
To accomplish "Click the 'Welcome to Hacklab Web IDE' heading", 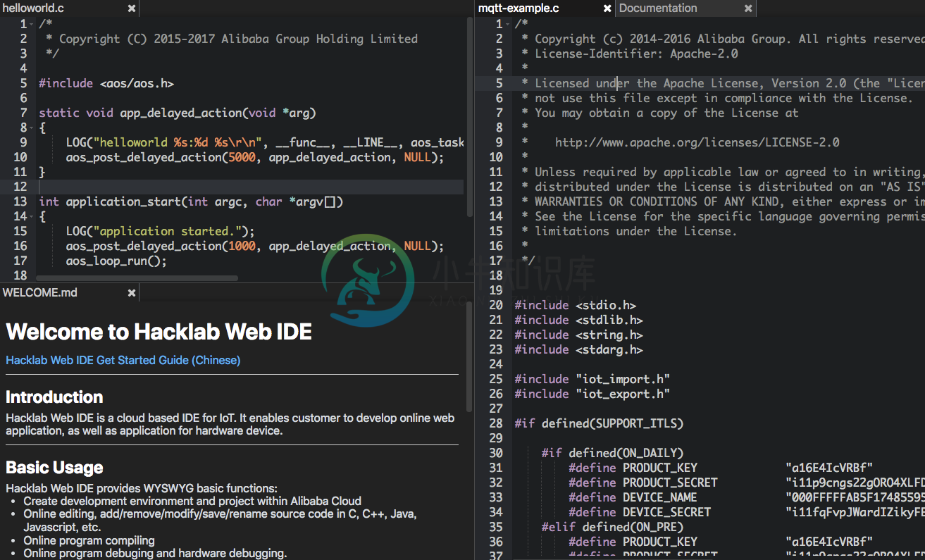I will (x=159, y=332).
